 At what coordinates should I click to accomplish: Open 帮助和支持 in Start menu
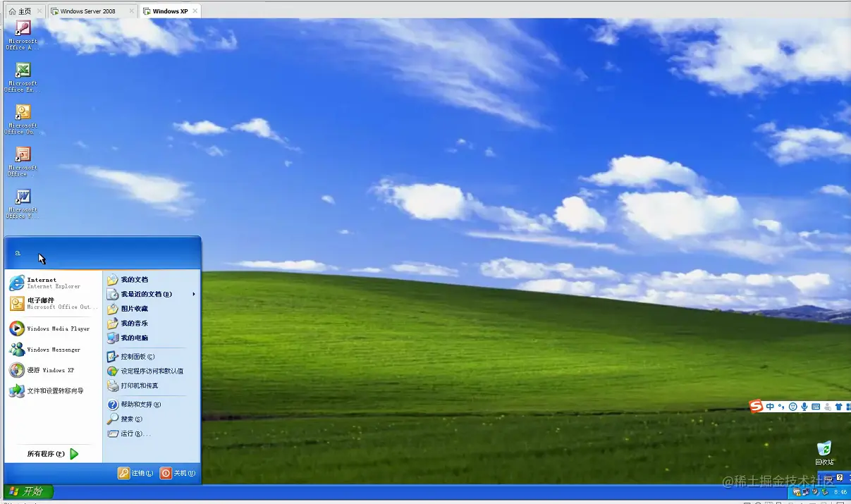pos(151,405)
